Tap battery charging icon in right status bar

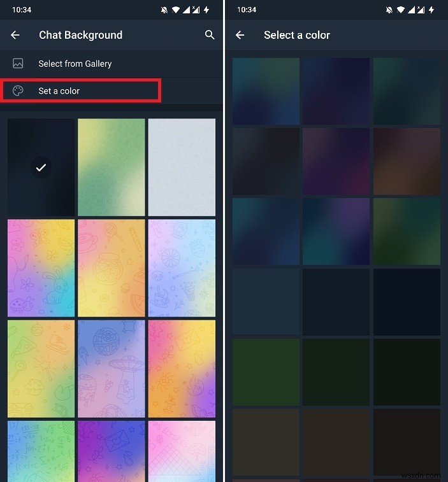click(431, 10)
